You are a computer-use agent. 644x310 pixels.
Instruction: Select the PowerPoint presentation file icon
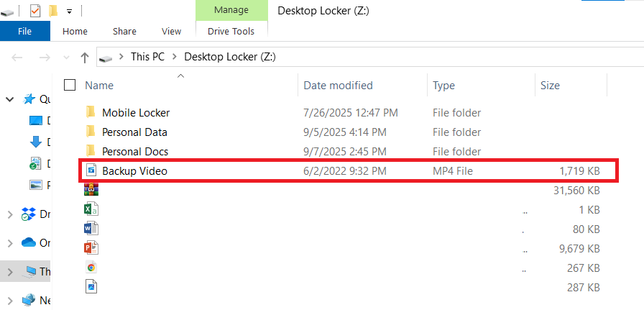coord(91,248)
